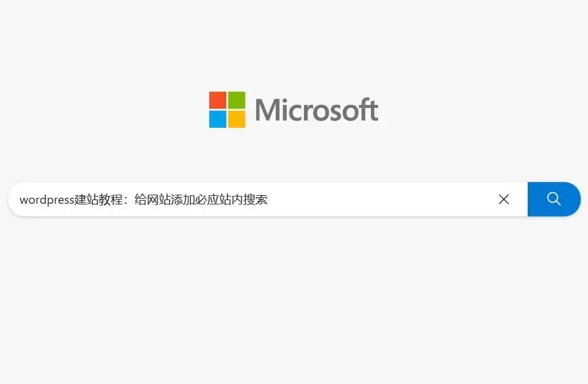Image resolution: width=588 pixels, height=384 pixels.
Task: Click the Microsoft wordmark text
Action: point(317,110)
